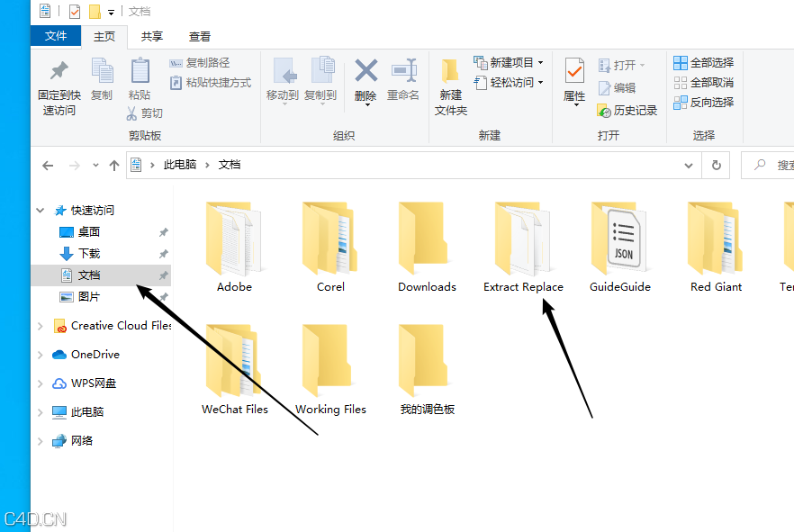Switch to the 查看 ribbon tab
This screenshot has height=532, width=794.
199,36
